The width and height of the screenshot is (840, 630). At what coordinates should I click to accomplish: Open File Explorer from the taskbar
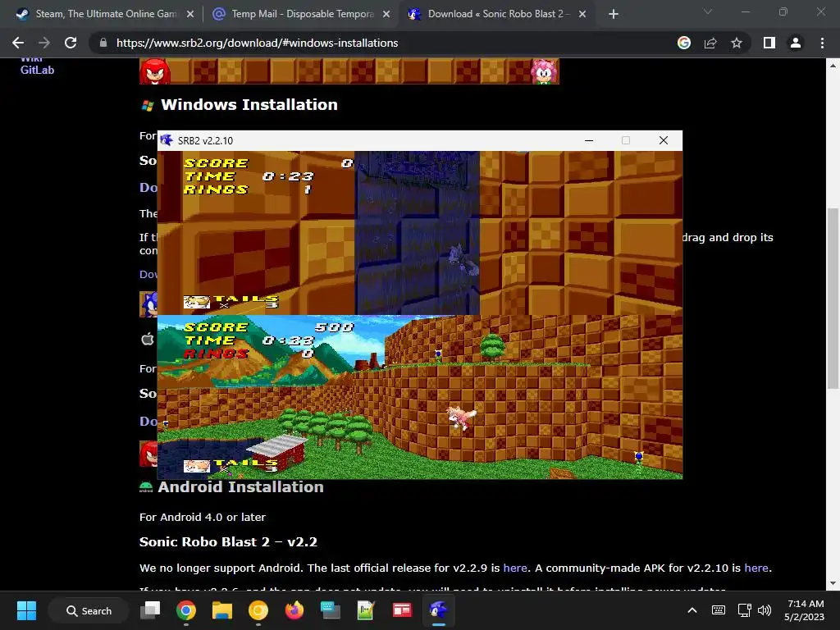pyautogui.click(x=221, y=610)
